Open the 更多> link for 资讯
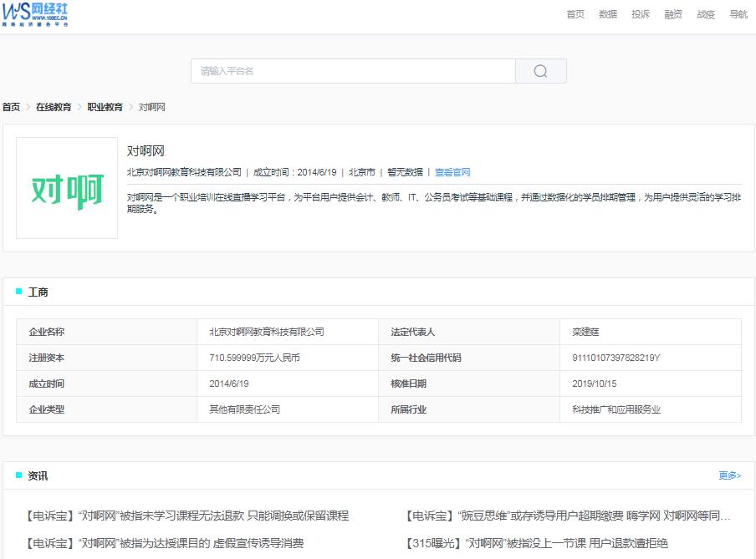 729,475
